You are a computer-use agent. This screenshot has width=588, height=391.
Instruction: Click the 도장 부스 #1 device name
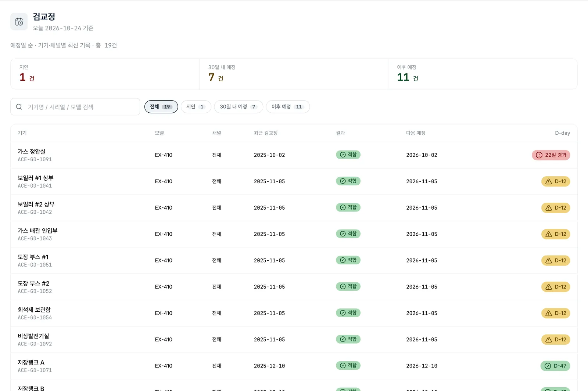[33, 257]
